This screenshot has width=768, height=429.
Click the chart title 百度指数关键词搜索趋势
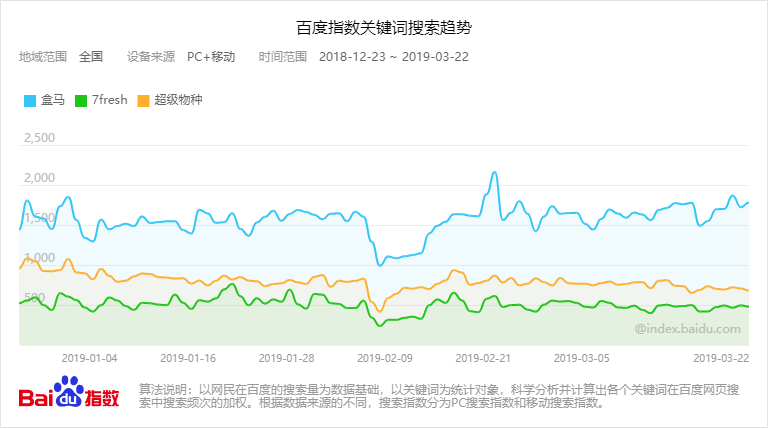tap(384, 25)
